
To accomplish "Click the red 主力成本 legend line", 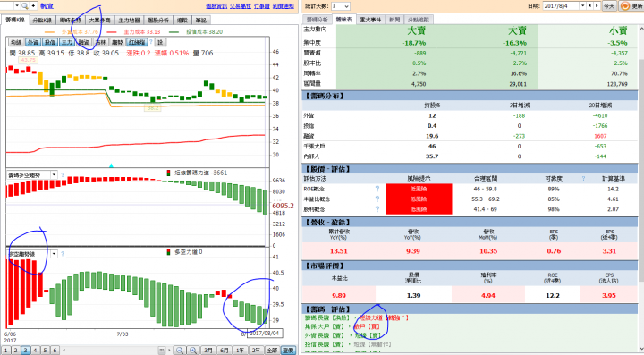I will (111, 32).
